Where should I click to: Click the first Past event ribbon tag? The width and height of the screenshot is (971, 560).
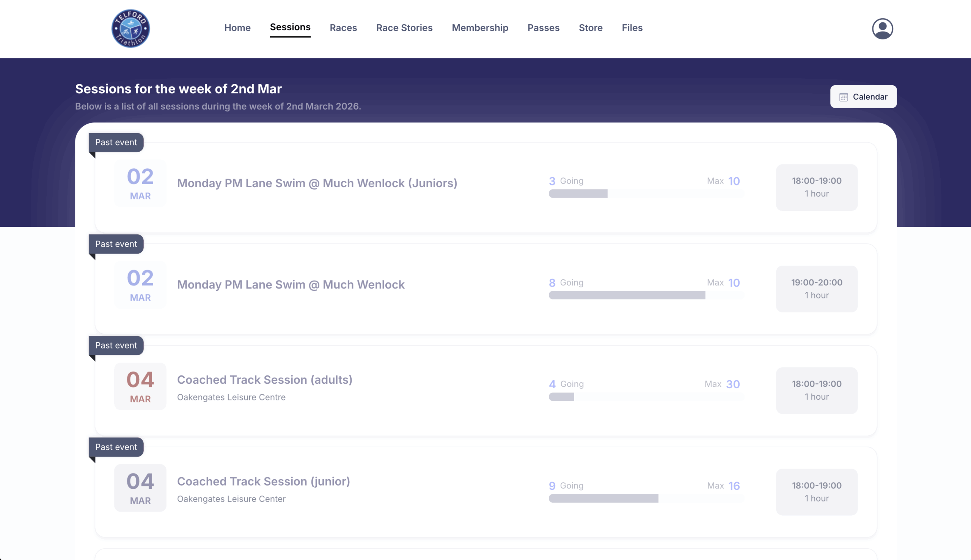[116, 142]
